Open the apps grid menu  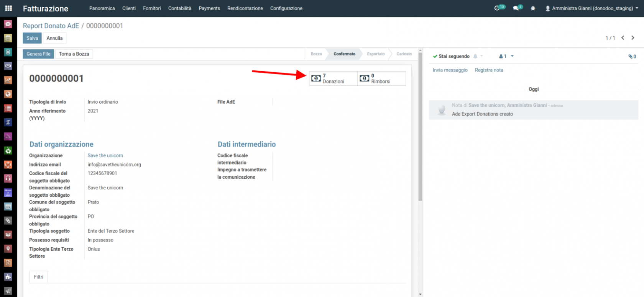click(8, 8)
